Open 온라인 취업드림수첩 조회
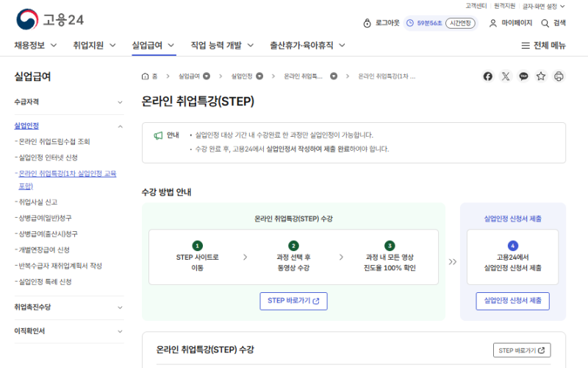The height and width of the screenshot is (368, 588). point(54,141)
